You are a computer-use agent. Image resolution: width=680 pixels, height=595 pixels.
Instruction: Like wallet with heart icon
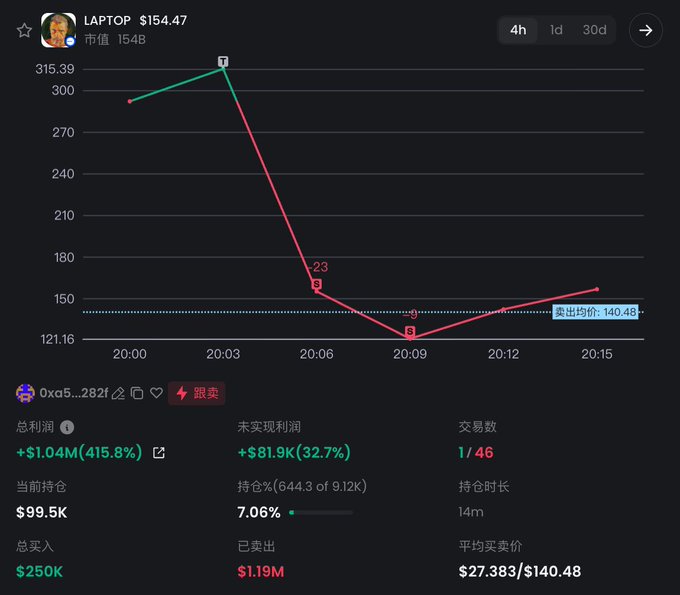[156, 393]
